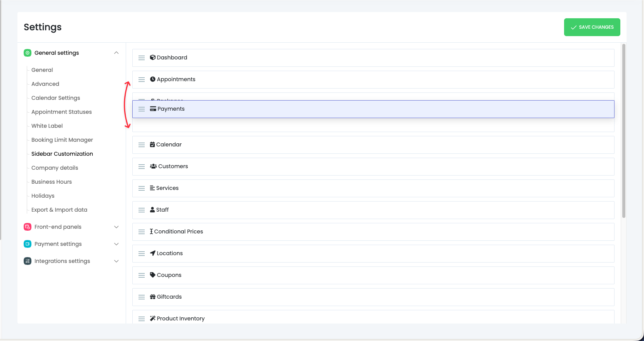This screenshot has height=341, width=644.
Task: Click the Calendar row's calendar icon
Action: point(152,144)
